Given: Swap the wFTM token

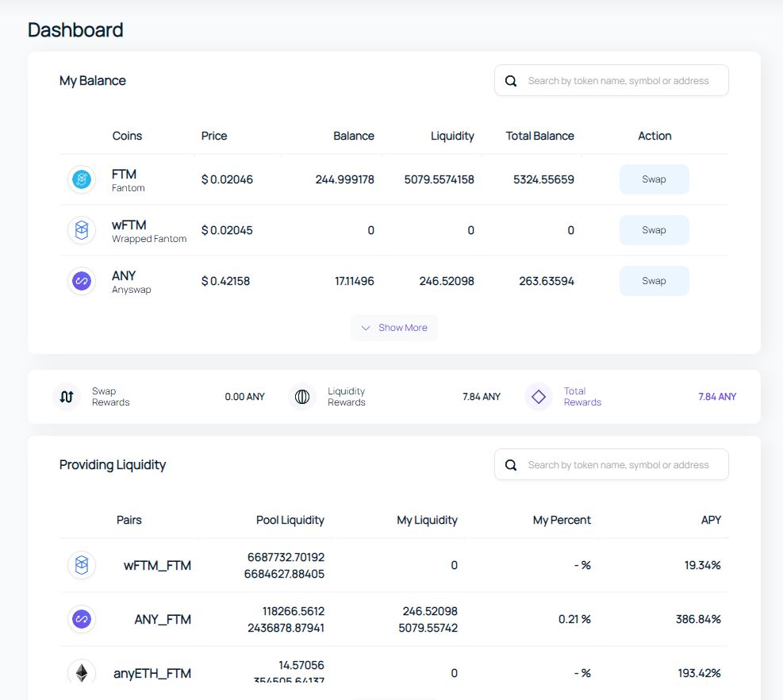Looking at the screenshot, I should pos(654,230).
